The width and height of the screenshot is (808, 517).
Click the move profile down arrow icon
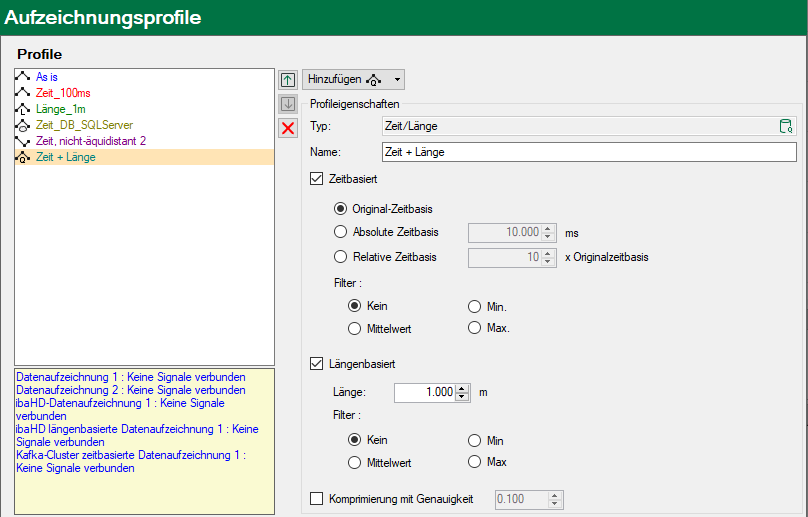[x=288, y=104]
